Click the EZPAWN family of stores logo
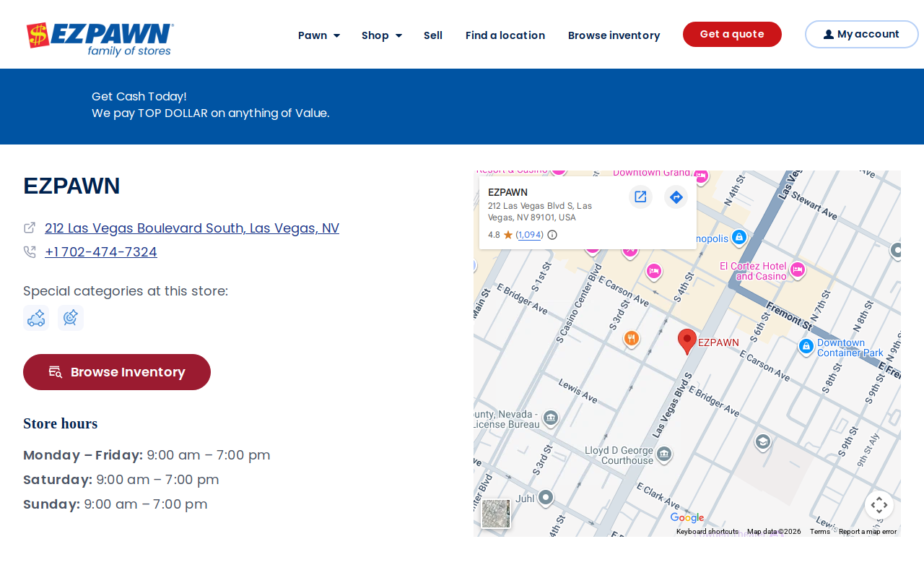Image resolution: width=924 pixels, height=578 pixels. tap(100, 39)
